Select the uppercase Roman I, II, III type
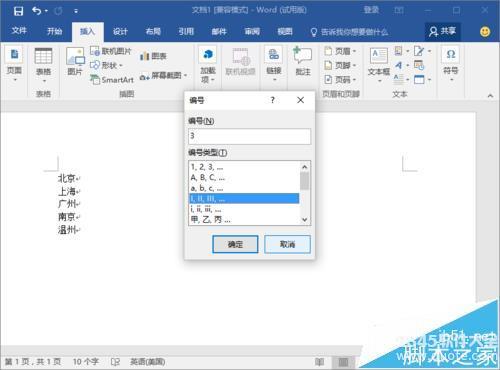 tap(244, 199)
